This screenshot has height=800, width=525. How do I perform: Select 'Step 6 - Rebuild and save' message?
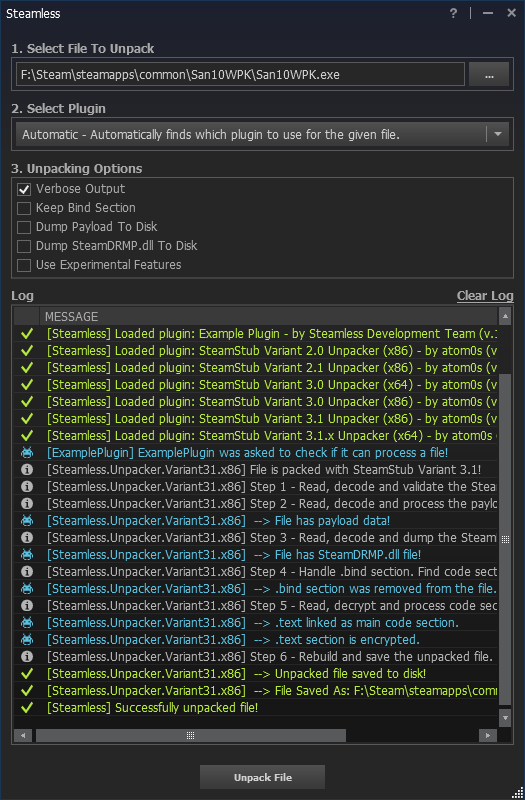point(270,657)
